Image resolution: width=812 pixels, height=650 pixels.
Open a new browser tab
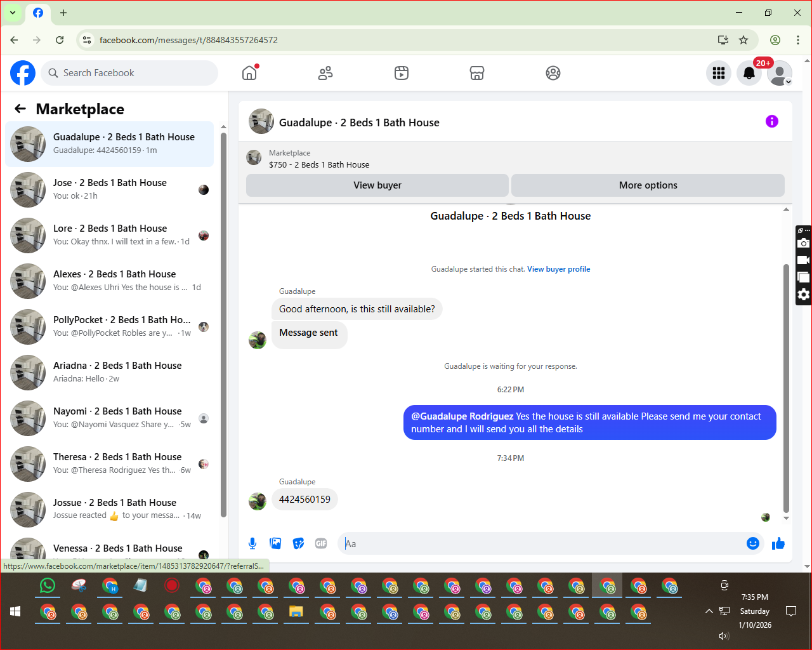[x=63, y=13]
